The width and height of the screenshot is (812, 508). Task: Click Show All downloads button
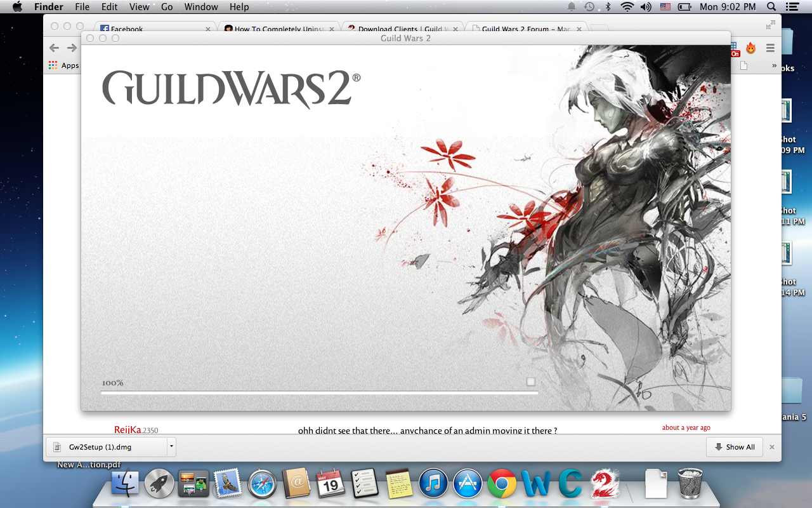pyautogui.click(x=735, y=447)
